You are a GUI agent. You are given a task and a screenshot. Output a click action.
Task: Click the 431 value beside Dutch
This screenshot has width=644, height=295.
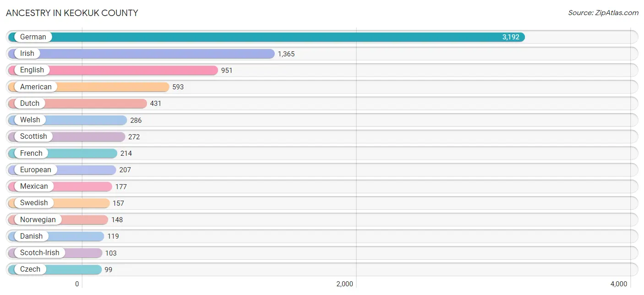(x=156, y=104)
